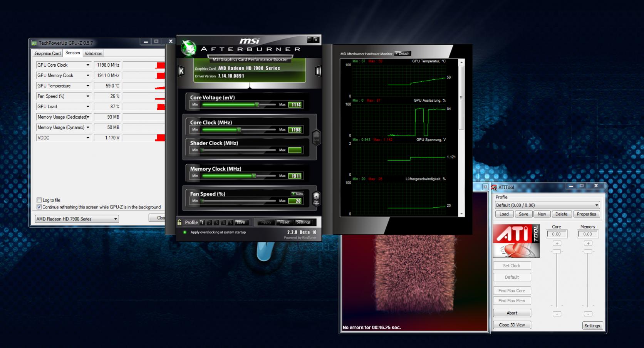This screenshot has height=348, width=644.
Task: Select Afterburner profile slot 4
Action: 223,222
